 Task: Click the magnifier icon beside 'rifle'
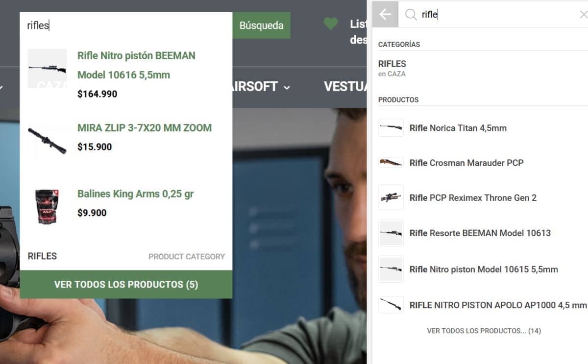(411, 15)
